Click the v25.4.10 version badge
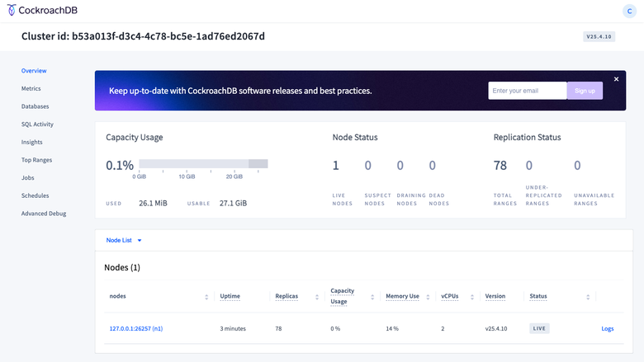The width and height of the screenshot is (644, 362). 599,36
